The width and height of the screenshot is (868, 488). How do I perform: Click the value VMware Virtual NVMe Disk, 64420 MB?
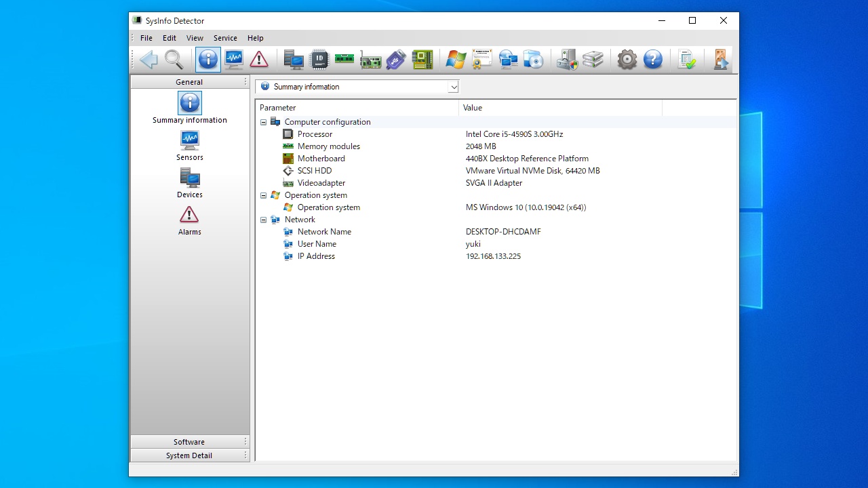[532, 171]
